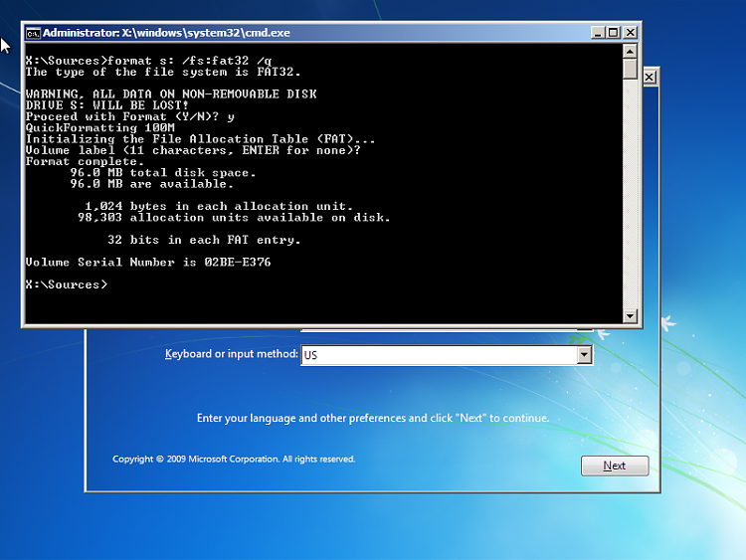Click the Microsoft copyright notice text
The height and width of the screenshot is (560, 746).
click(x=234, y=460)
